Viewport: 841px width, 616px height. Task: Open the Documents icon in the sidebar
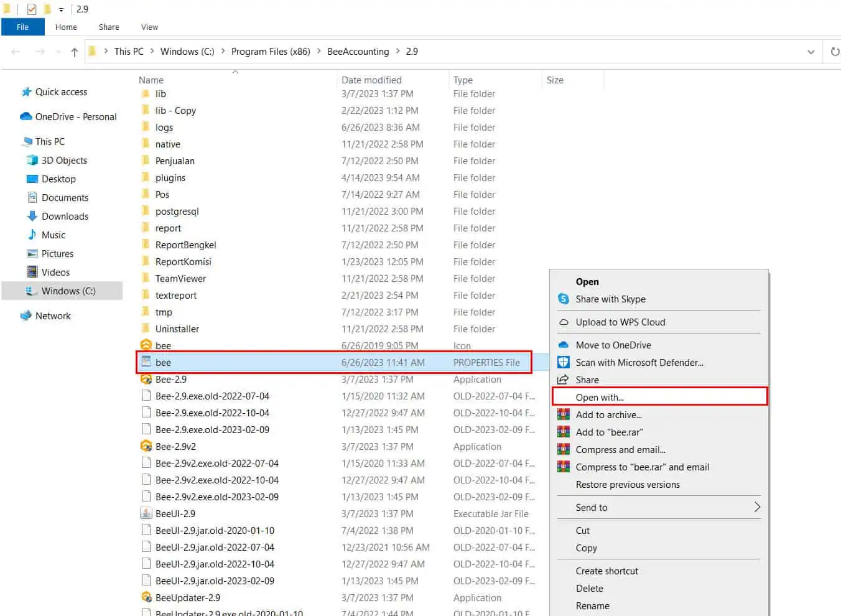[32, 197]
